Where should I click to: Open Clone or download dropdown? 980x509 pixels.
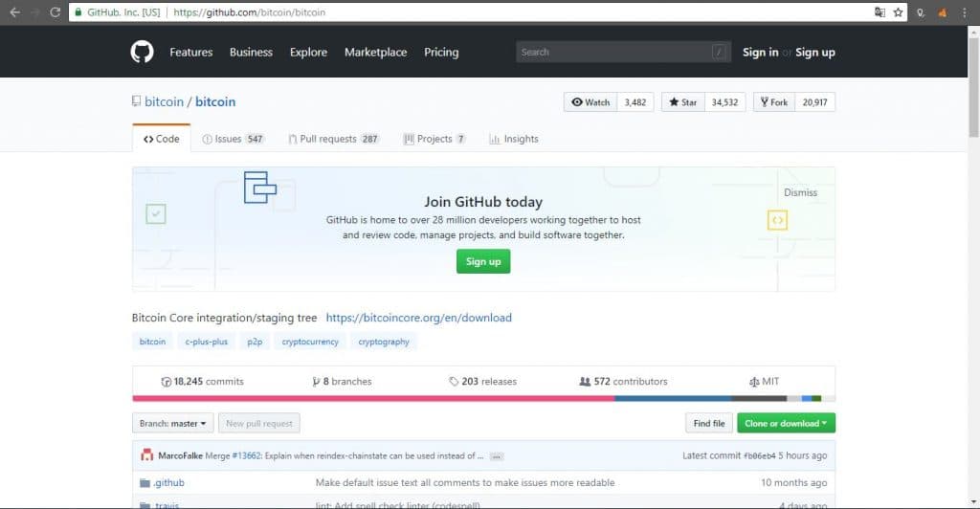(x=787, y=424)
